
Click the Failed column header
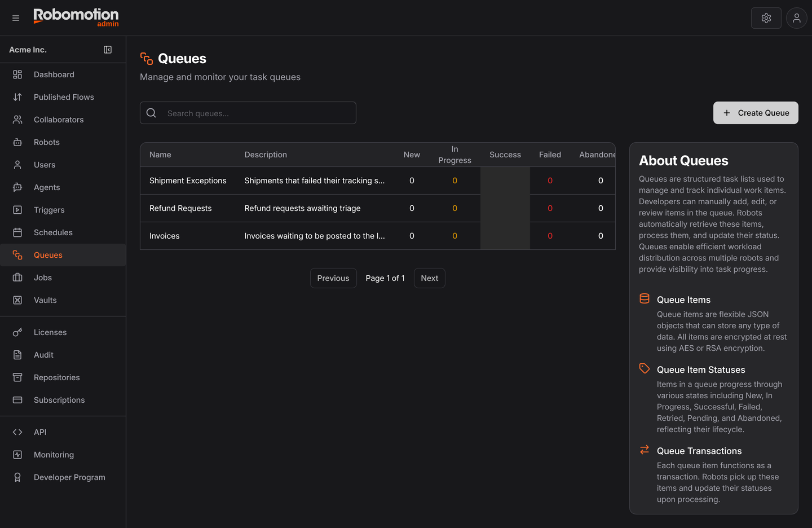(x=550, y=155)
